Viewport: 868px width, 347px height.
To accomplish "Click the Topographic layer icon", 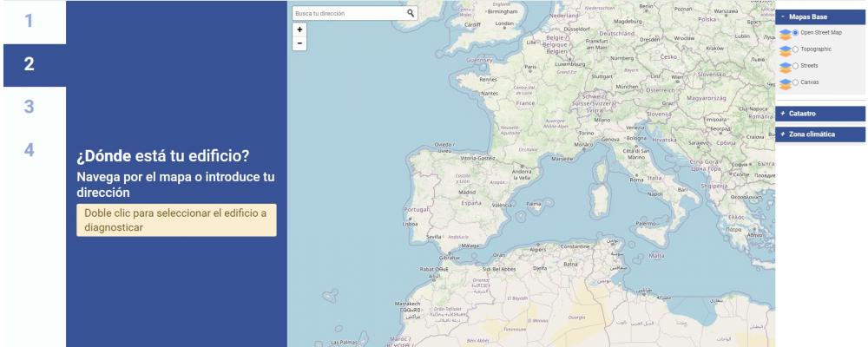I will click(785, 51).
